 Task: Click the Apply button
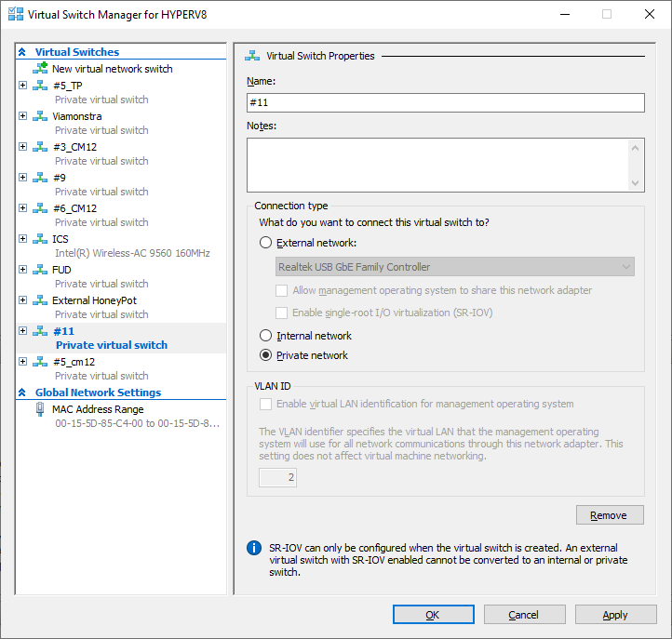(615, 615)
